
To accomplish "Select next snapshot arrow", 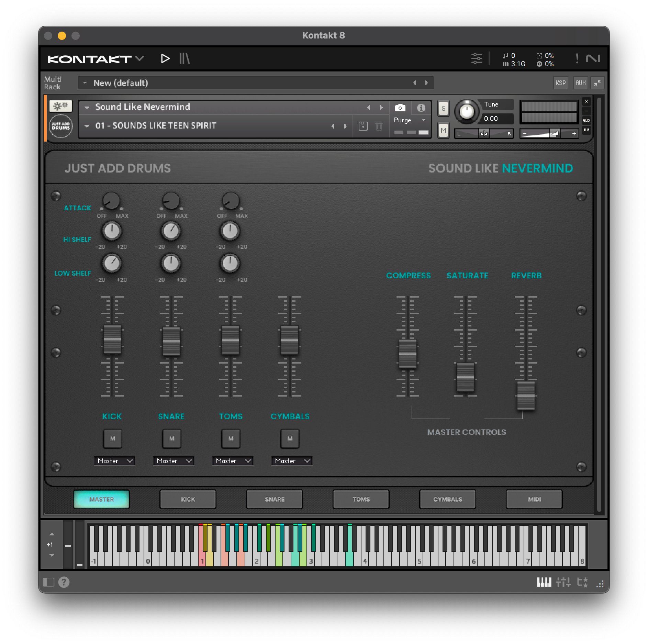I will [345, 126].
